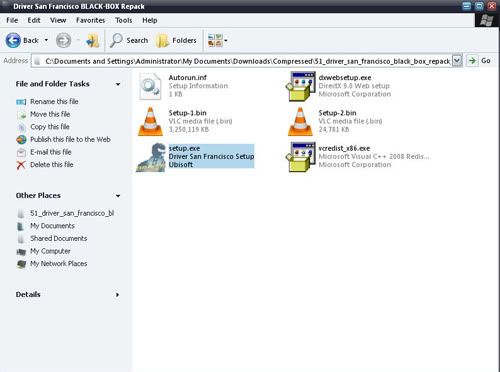Screen dimensions: 500x372
Task: Click the Setup-1.bin file name
Action: [187, 113]
